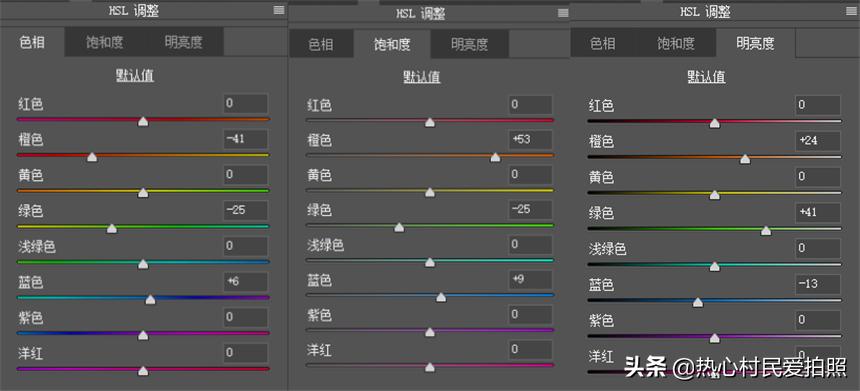Click the 橙色 luminance slider handle at +24
Viewport: 860px width, 391px height.
coord(745,159)
